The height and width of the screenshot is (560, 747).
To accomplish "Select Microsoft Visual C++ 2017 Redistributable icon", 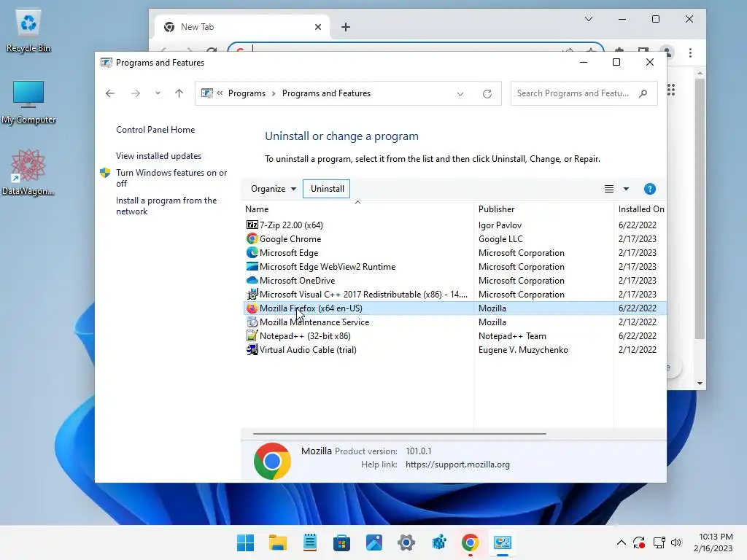I will (x=252, y=294).
